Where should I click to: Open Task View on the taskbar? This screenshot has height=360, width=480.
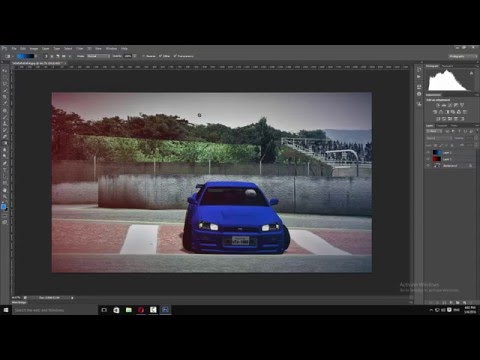(x=104, y=310)
